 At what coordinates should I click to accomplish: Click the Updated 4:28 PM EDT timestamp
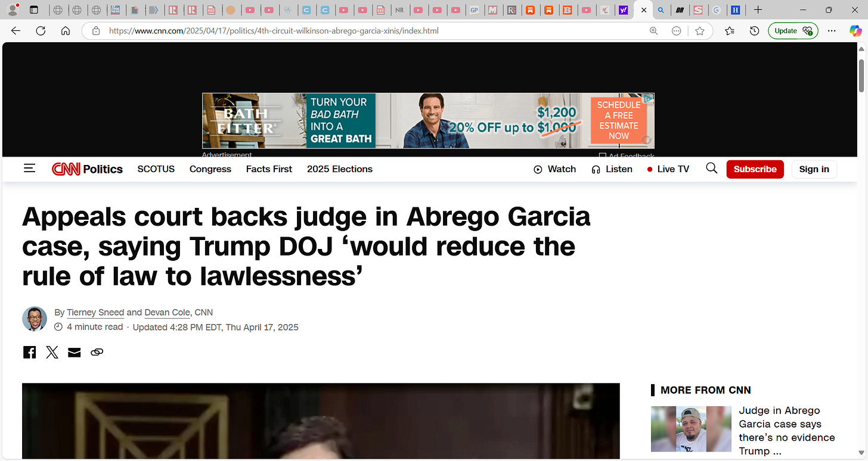(x=215, y=327)
